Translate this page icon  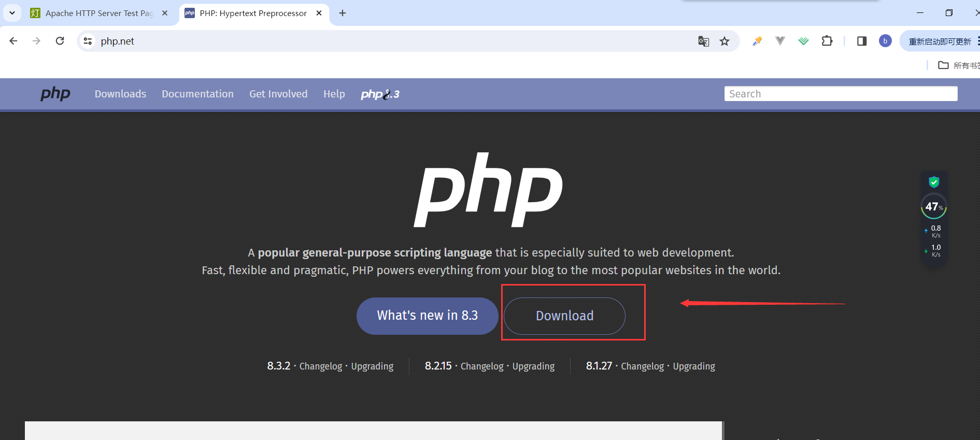point(703,41)
